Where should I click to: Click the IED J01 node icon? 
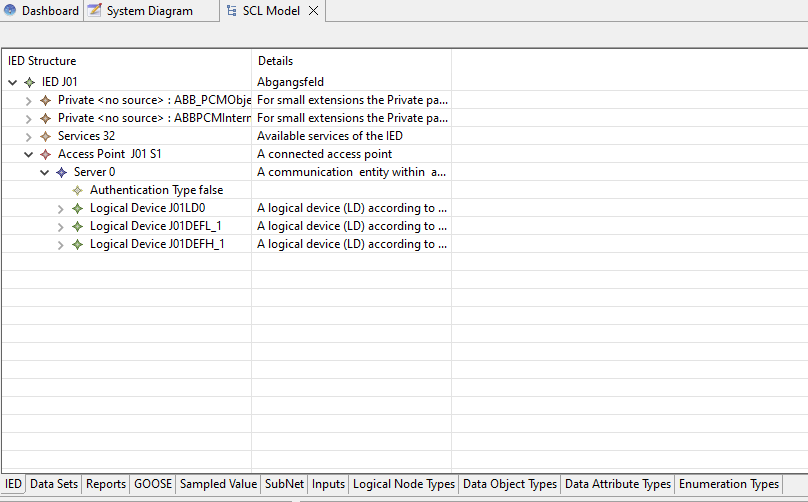pos(30,82)
